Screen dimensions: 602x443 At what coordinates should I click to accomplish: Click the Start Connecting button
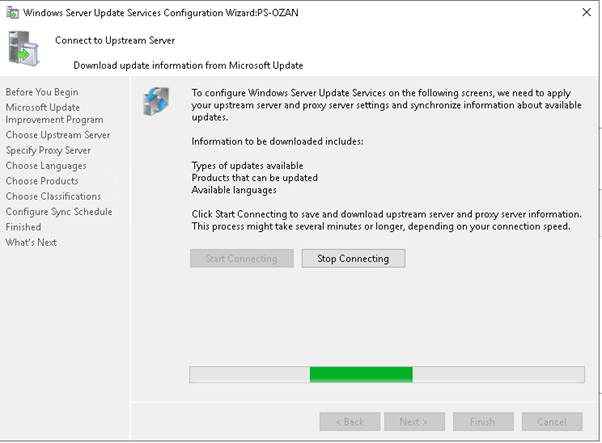coord(241,258)
